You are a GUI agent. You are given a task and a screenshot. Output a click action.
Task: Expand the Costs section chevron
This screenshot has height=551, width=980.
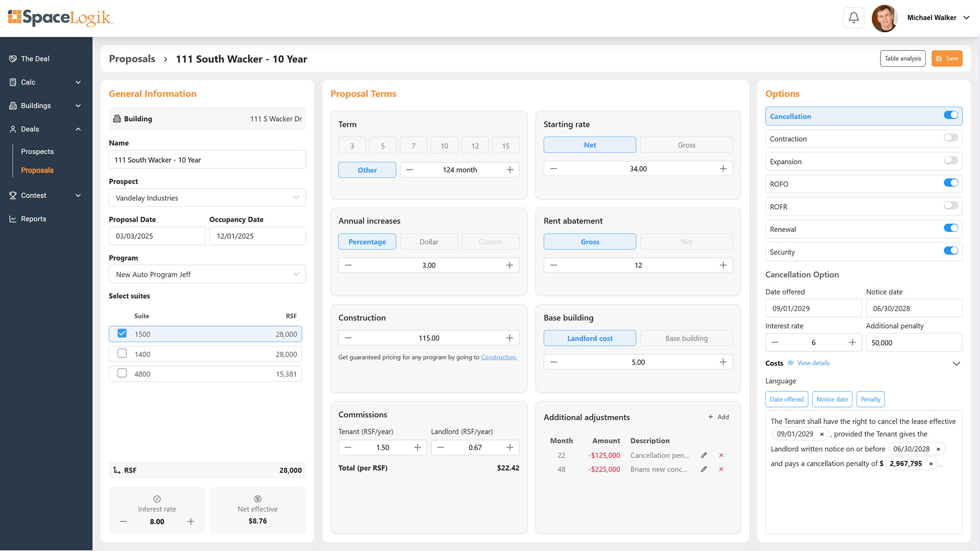956,363
